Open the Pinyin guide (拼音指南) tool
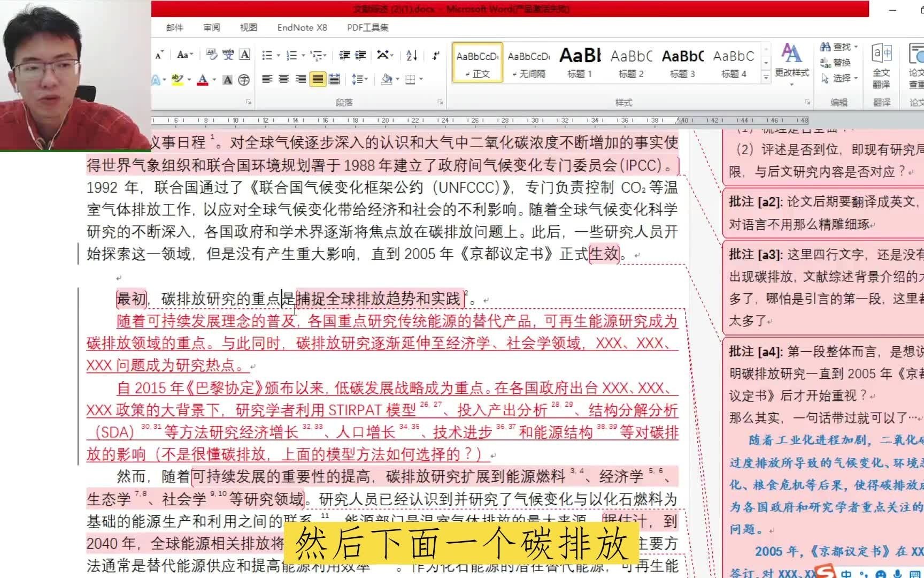 [227, 54]
